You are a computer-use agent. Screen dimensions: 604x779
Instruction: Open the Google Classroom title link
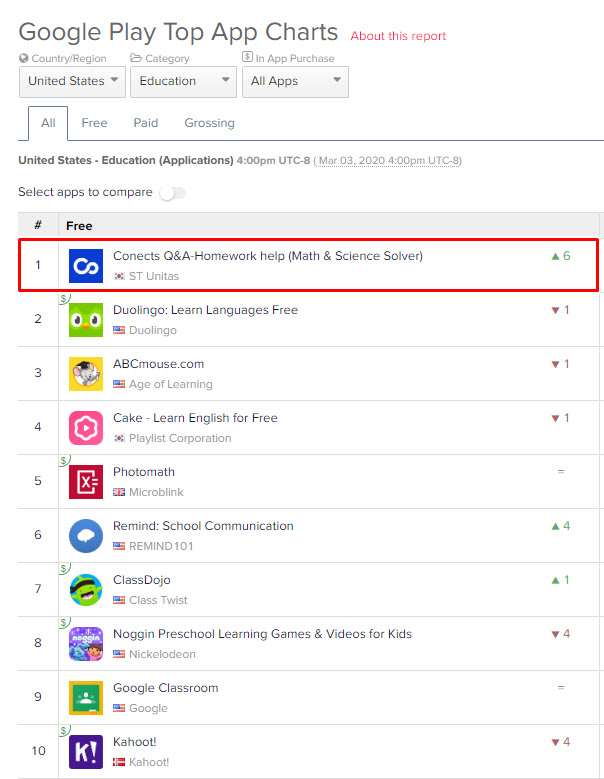165,688
